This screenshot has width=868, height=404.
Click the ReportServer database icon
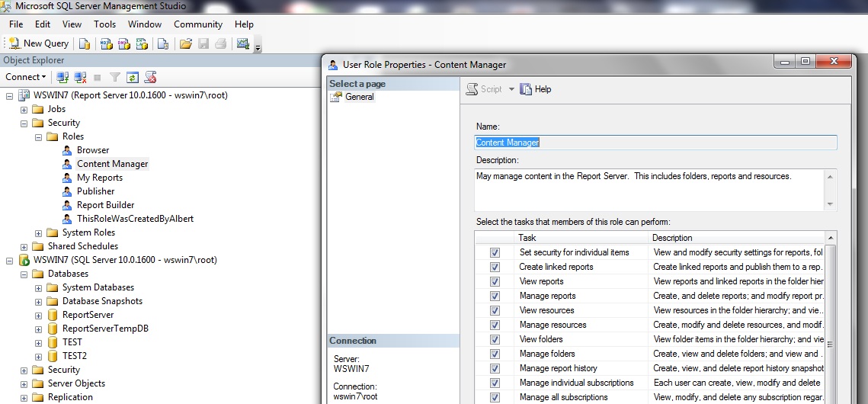pos(53,315)
